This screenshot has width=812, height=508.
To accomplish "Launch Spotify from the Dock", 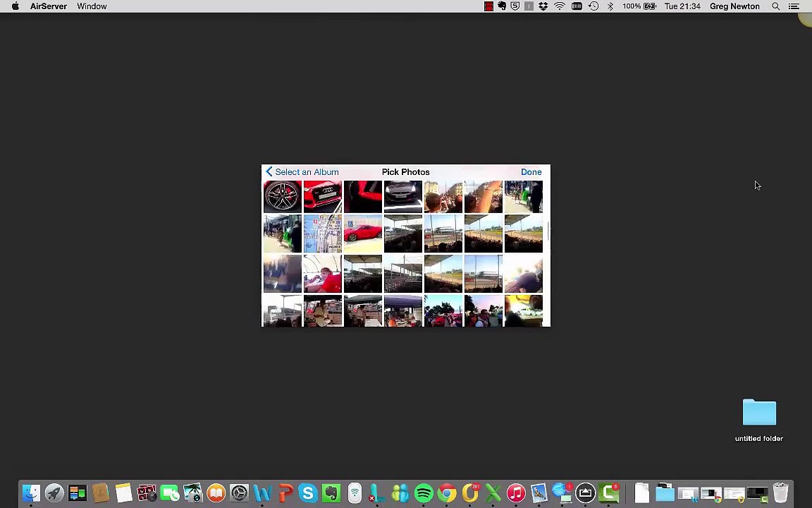I will pos(424,493).
